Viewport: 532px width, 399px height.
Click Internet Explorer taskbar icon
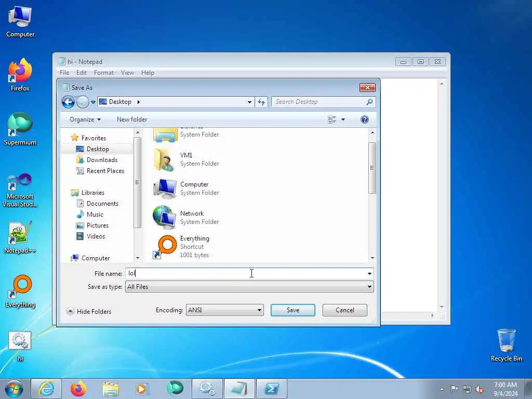(46, 389)
